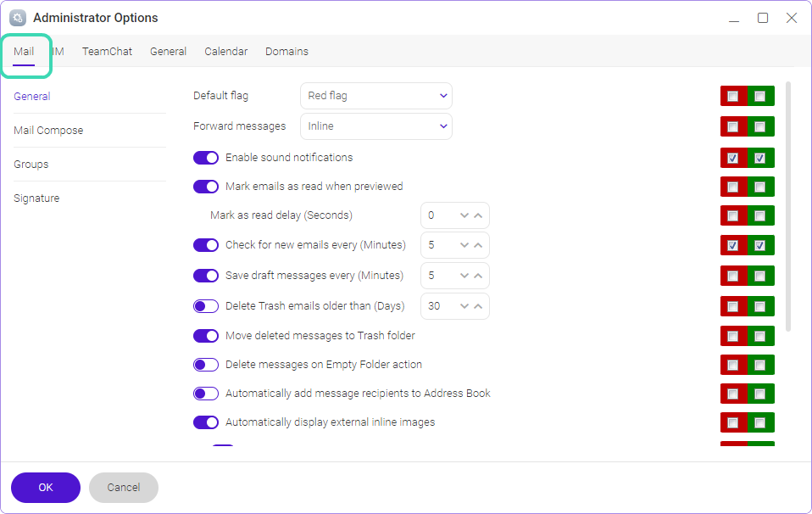
Task: Click the Cancel button
Action: tap(124, 488)
